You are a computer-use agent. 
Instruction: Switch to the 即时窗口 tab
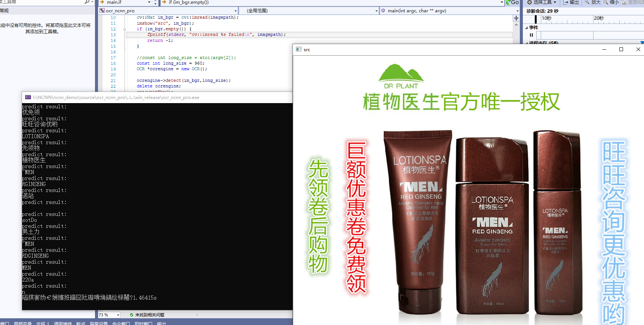144,323
